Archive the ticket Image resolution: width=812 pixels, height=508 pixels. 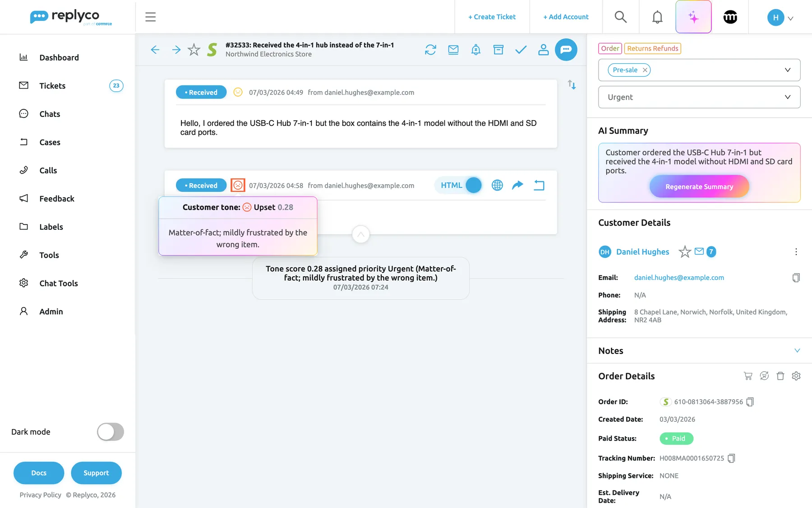pyautogui.click(x=498, y=50)
